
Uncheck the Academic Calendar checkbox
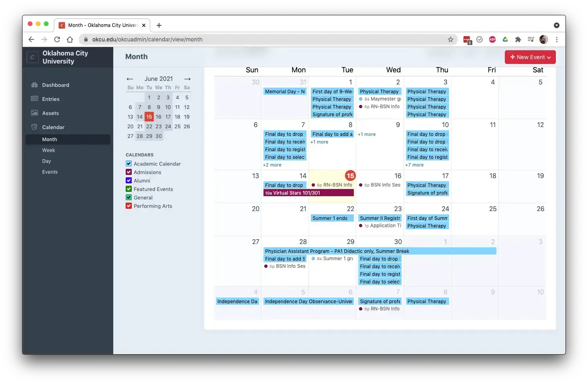[x=129, y=164]
